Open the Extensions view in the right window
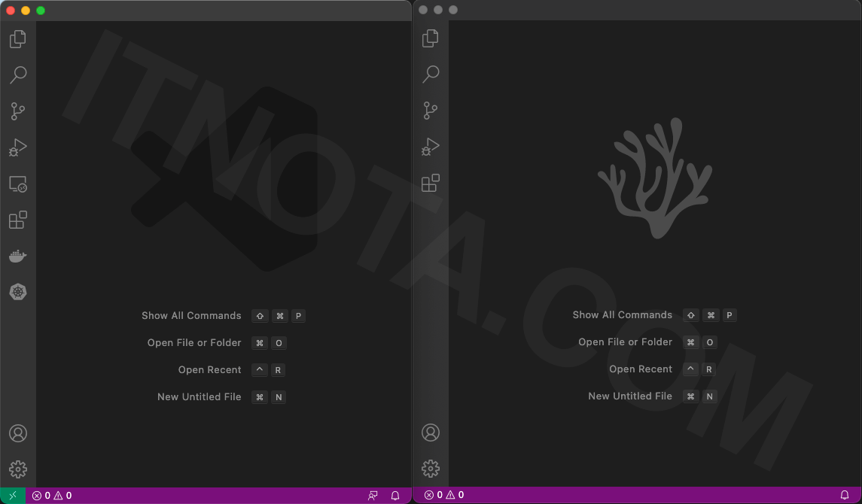 [430, 183]
